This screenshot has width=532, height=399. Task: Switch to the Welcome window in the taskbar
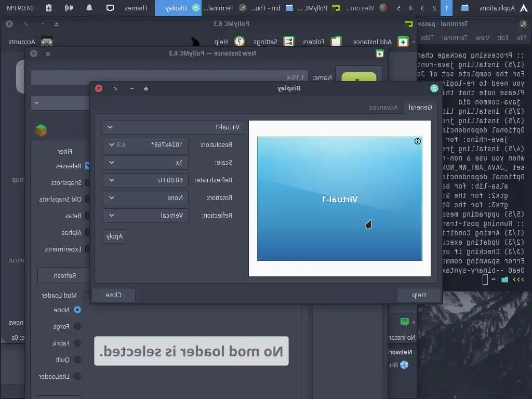(x=365, y=8)
